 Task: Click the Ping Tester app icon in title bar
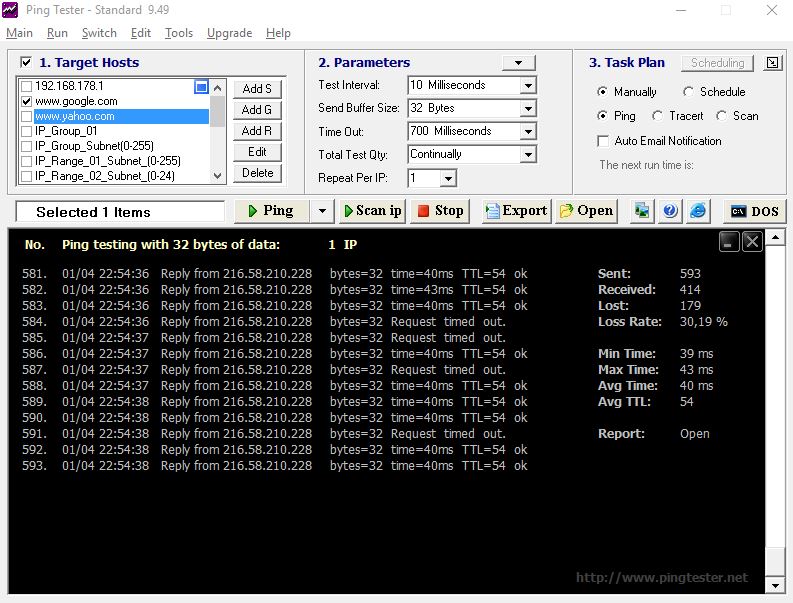coord(10,10)
